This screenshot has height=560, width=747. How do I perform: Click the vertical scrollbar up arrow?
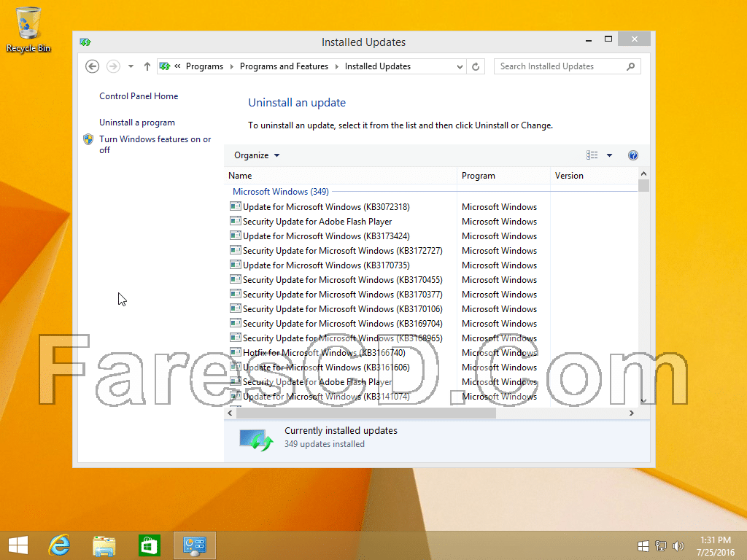643,174
